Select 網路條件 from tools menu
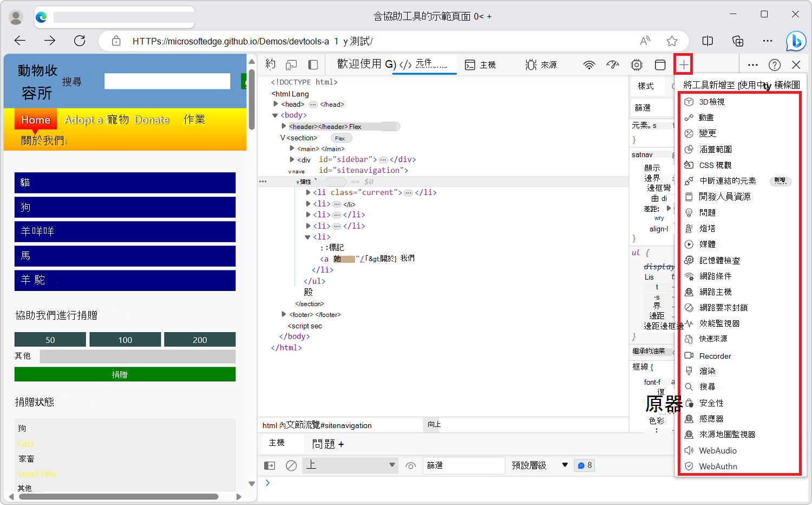 (739, 276)
